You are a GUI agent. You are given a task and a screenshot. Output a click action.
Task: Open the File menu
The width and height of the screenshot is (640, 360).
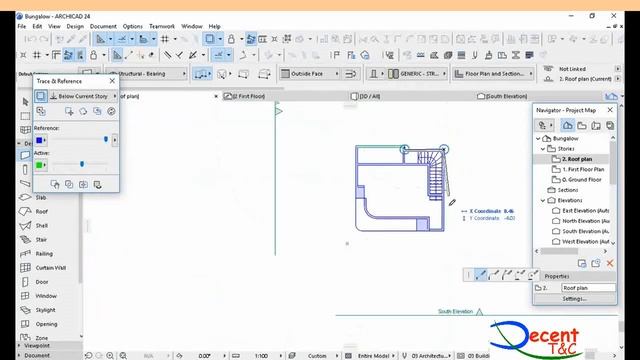click(22, 26)
